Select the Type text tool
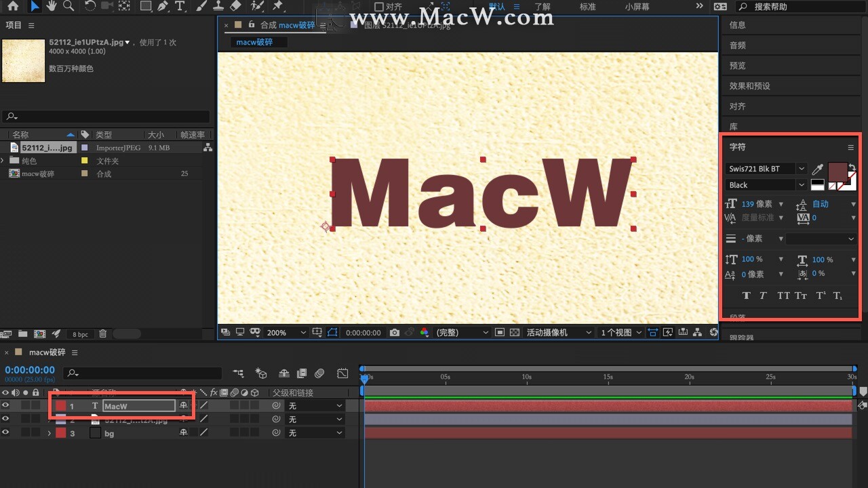The width and height of the screenshot is (868, 488). [180, 6]
